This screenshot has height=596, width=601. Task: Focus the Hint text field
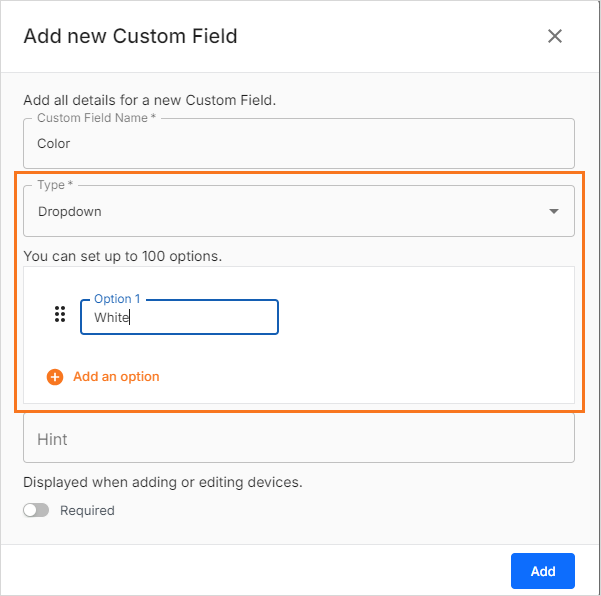click(298, 439)
